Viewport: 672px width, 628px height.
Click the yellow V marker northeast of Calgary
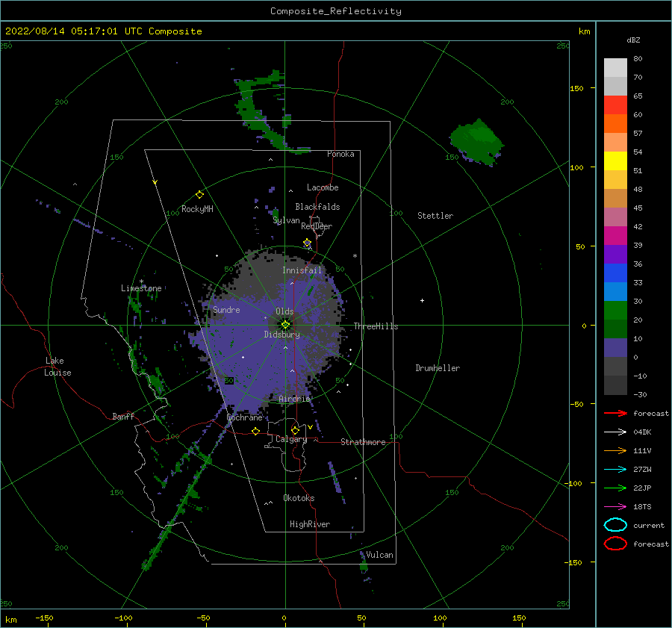point(310,427)
